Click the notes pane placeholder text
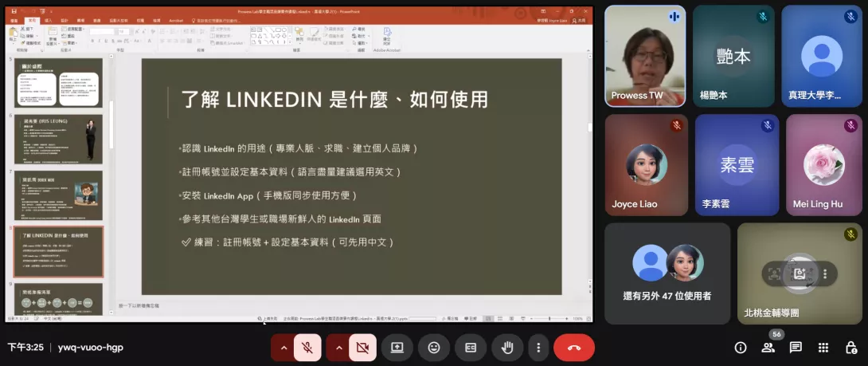 click(139, 305)
